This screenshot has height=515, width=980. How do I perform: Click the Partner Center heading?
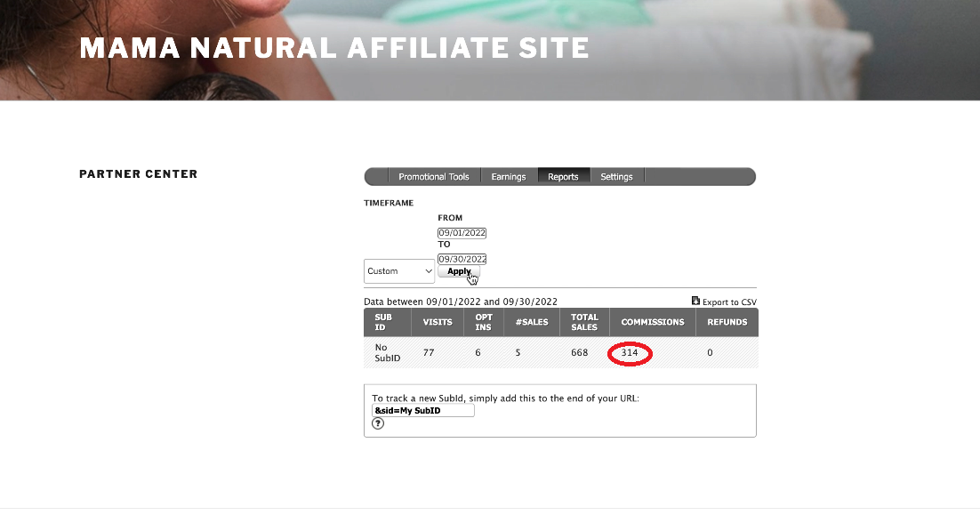(138, 173)
